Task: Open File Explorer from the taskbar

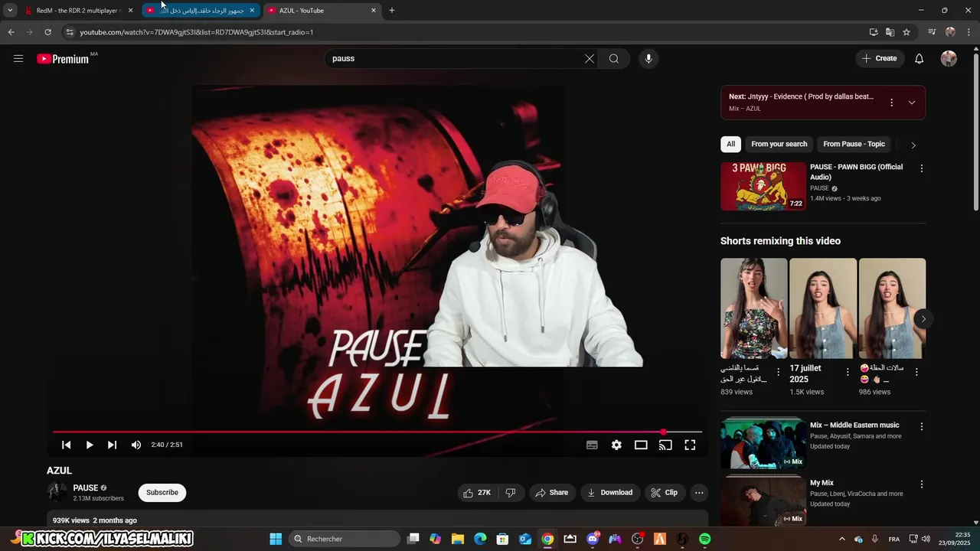Action: pos(457,539)
